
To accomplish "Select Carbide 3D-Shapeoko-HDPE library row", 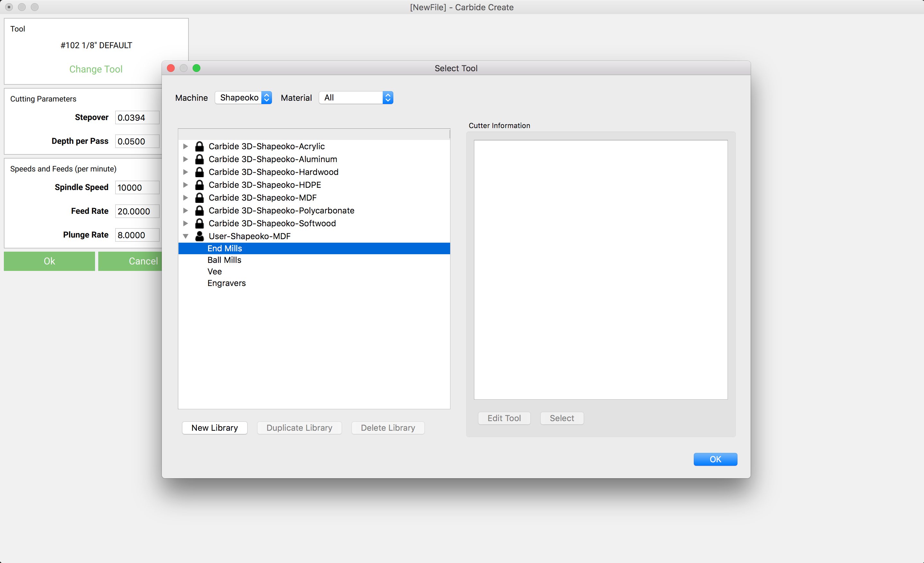I will (x=314, y=185).
